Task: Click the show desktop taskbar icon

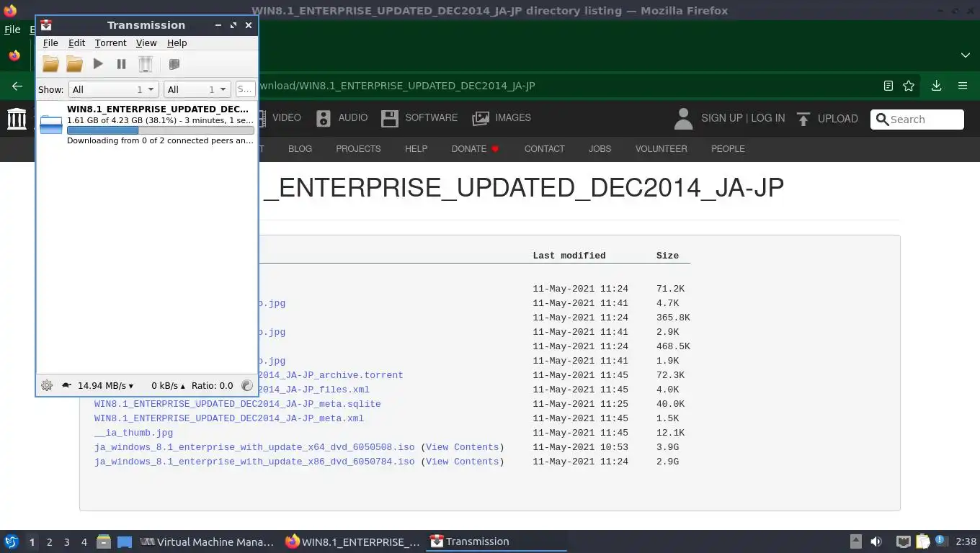Action: [x=125, y=541]
